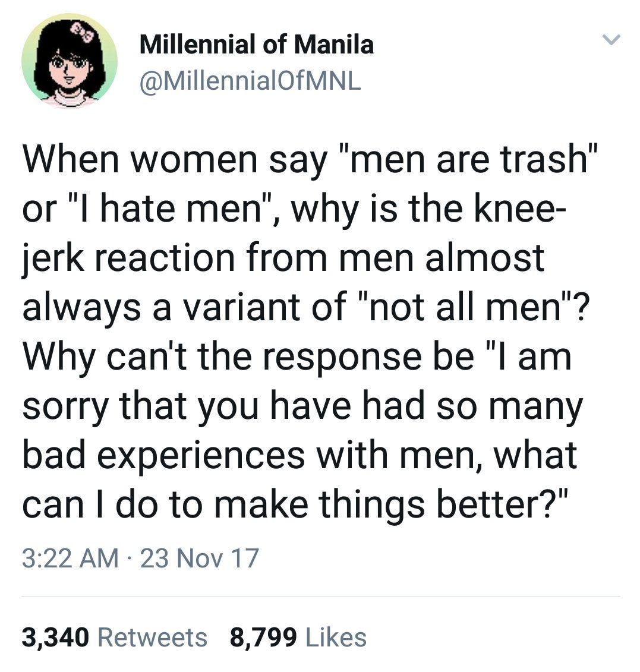View the Retweets label list
The width and height of the screenshot is (640, 672).
152,638
